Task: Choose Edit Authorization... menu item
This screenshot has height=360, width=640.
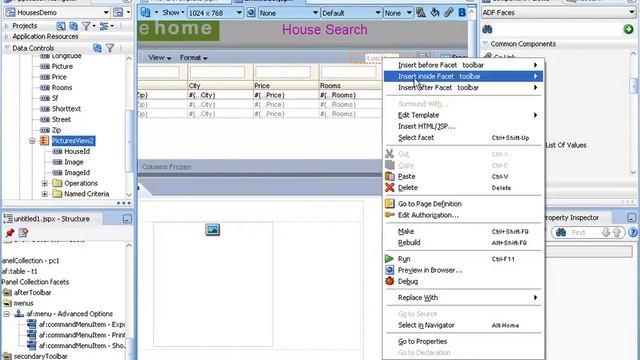Action: (463, 215)
